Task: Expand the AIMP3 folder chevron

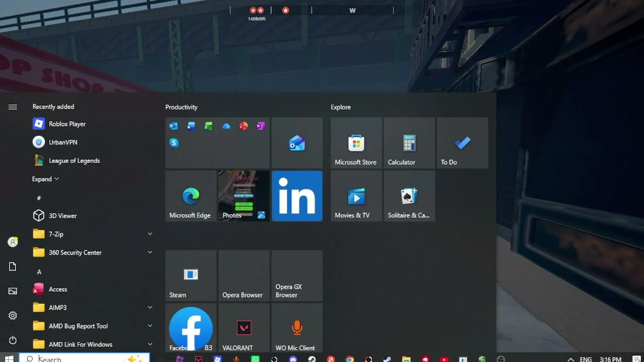Action: (150, 307)
